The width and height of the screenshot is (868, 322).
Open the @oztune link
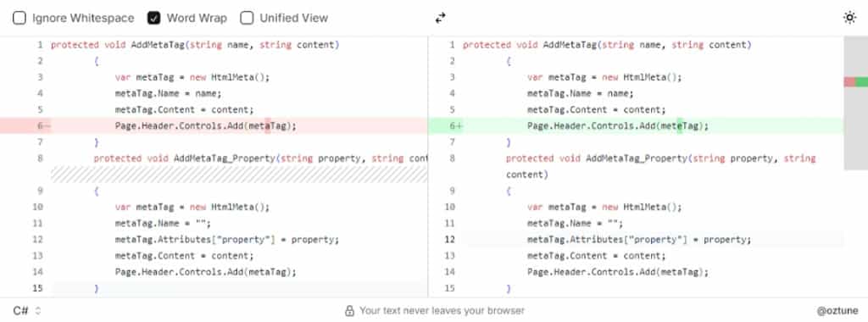(837, 311)
